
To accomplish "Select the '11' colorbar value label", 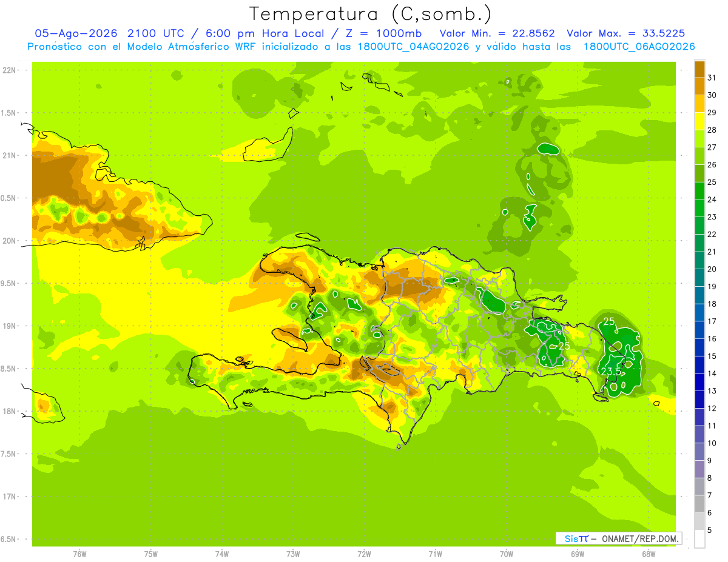I will tap(712, 426).
